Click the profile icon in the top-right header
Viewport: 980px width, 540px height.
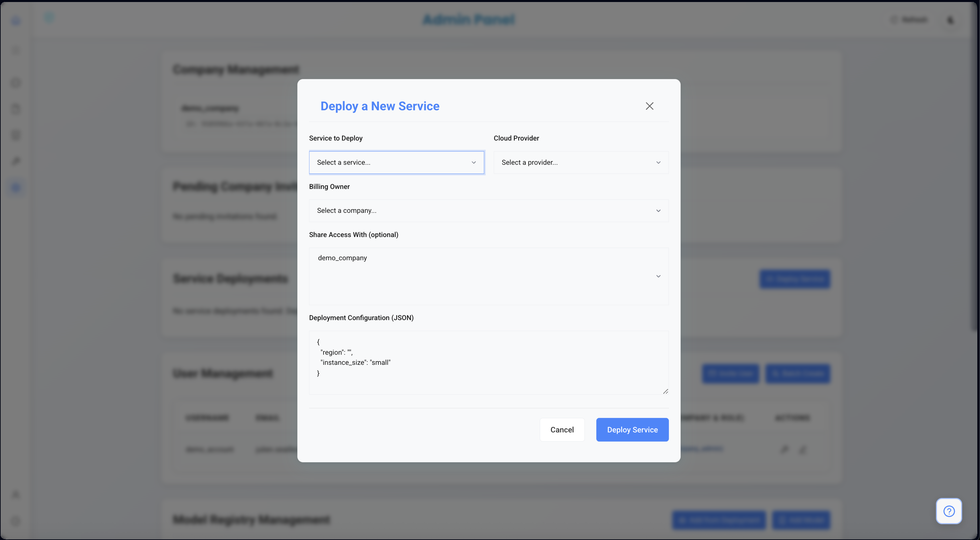click(x=950, y=20)
